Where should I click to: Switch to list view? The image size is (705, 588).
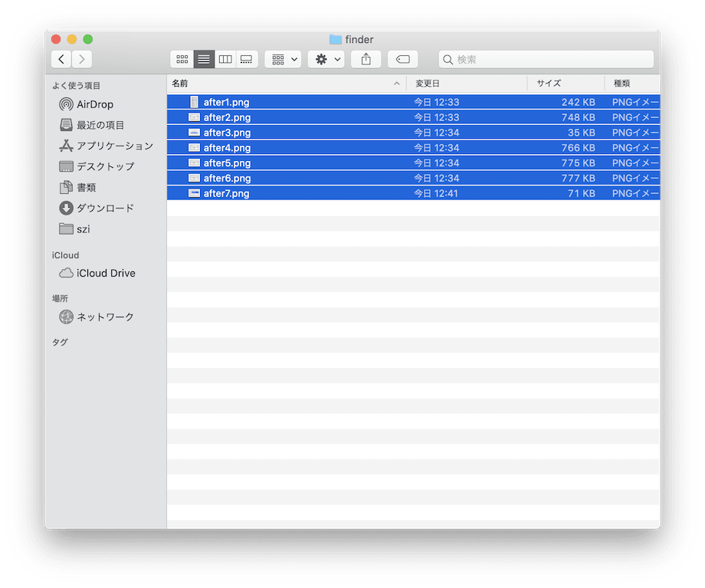point(204,59)
